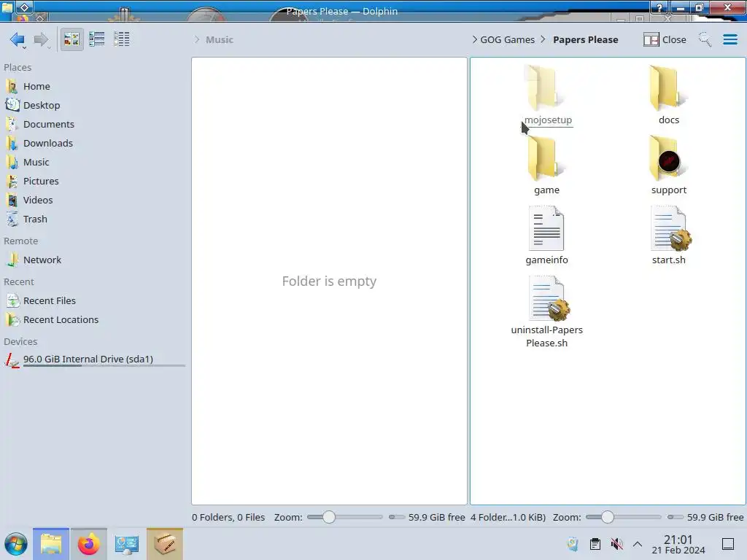Click Papers Please breadcrumb
747x560 pixels.
(586, 39)
